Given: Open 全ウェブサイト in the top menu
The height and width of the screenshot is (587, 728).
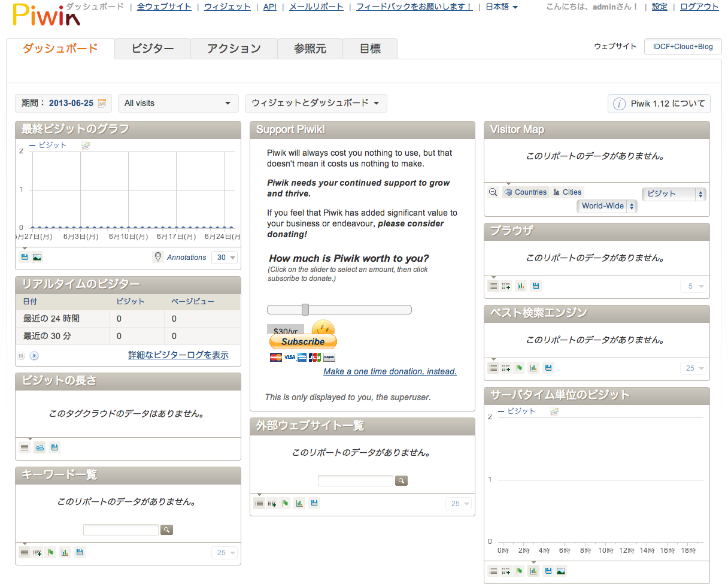Looking at the screenshot, I should (164, 7).
